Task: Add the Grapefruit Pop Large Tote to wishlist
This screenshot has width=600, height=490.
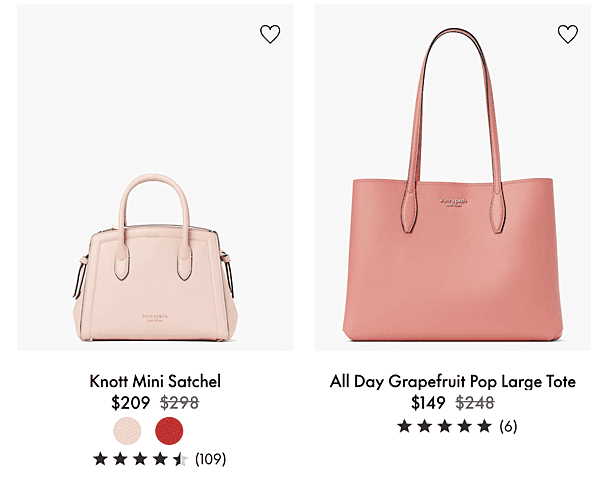Action: [568, 34]
